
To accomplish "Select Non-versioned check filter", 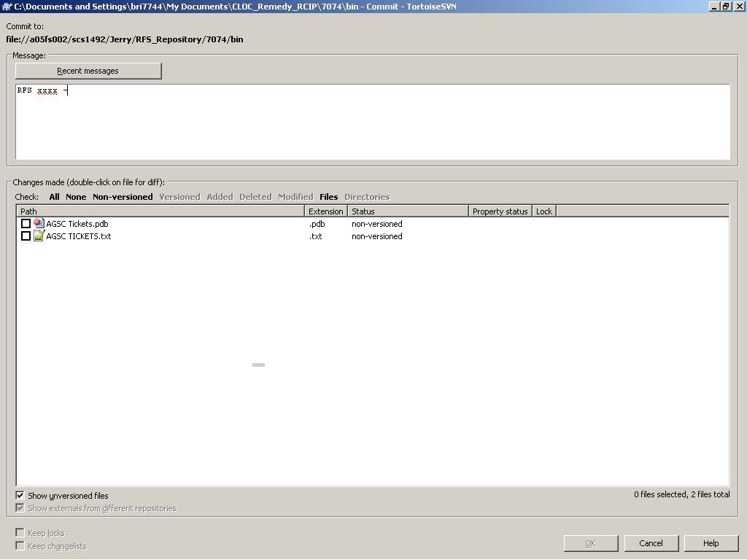I will (x=123, y=197).
